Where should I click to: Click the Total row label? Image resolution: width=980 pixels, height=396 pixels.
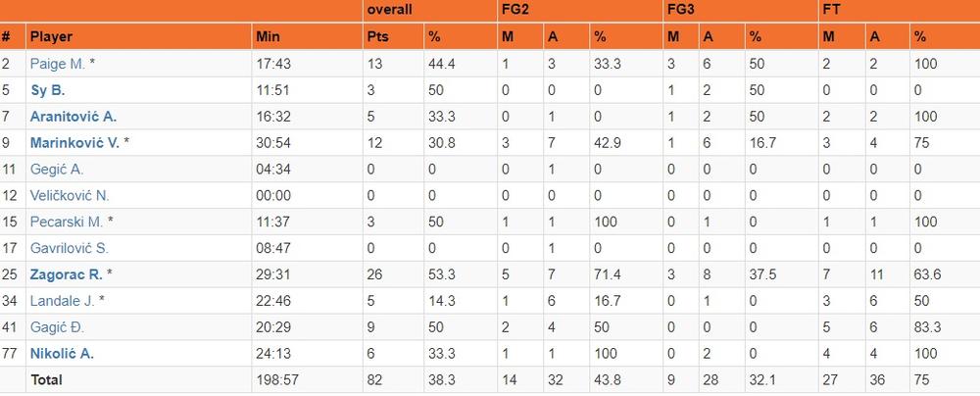coord(47,380)
